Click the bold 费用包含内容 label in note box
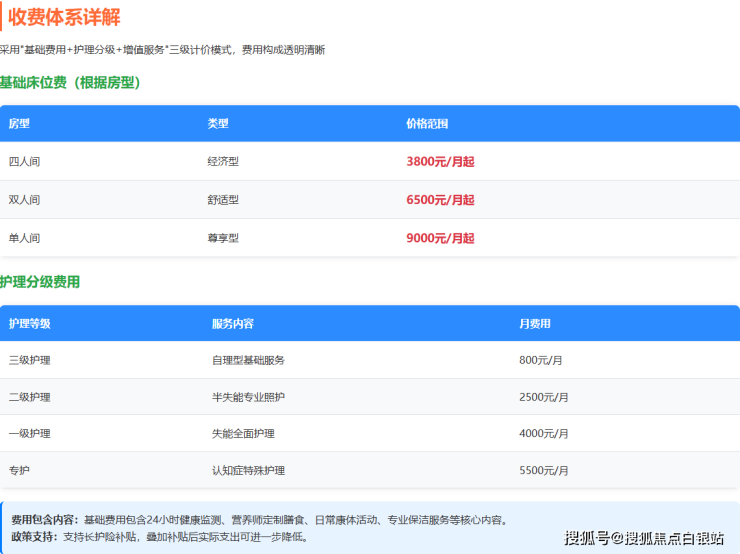This screenshot has width=740, height=554. (44, 520)
